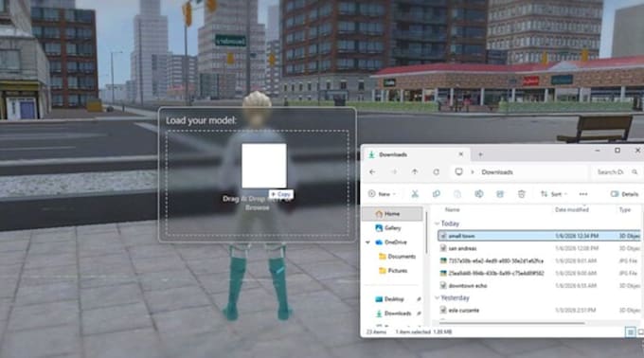The width and height of the screenshot is (644, 358).
Task: Click the Rename icon in Explorer toolbar
Action: click(479, 194)
